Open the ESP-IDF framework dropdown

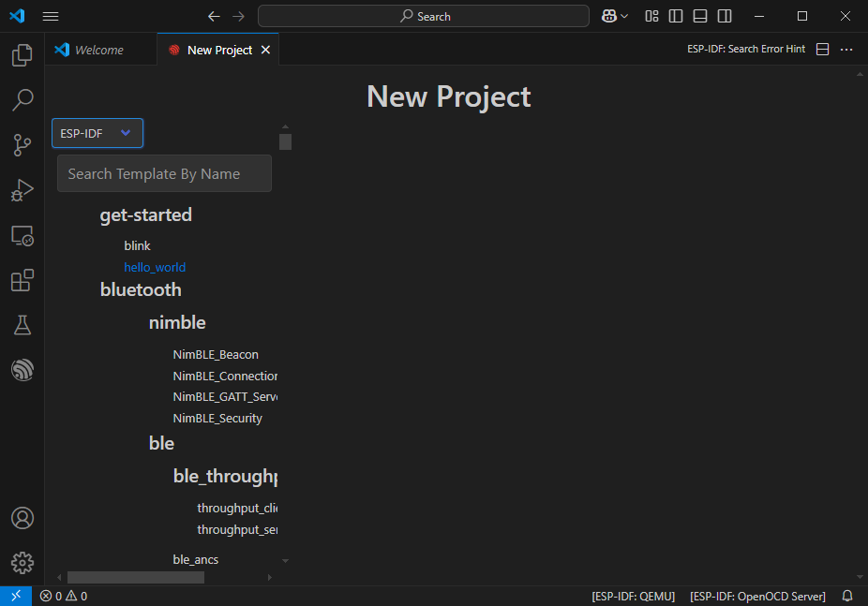click(x=97, y=133)
